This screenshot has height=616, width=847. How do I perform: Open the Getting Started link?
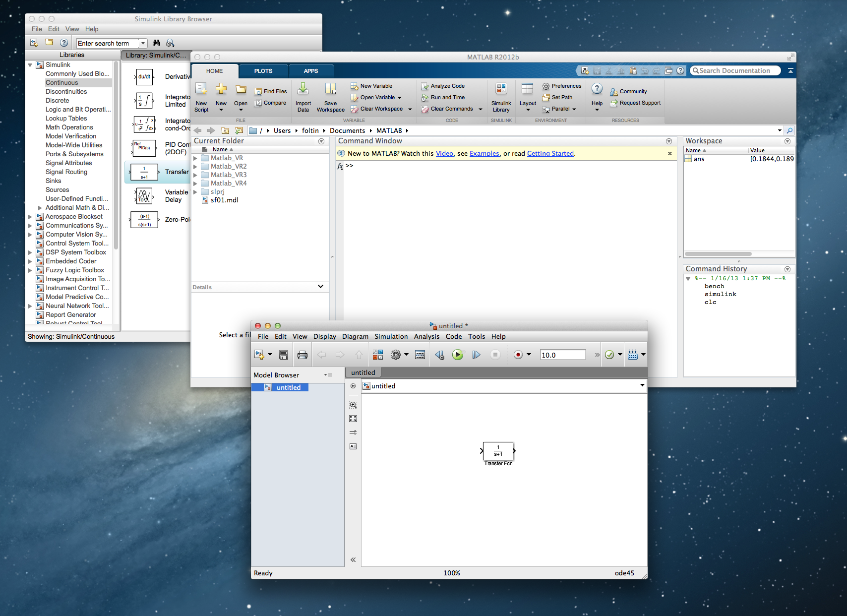coord(550,154)
